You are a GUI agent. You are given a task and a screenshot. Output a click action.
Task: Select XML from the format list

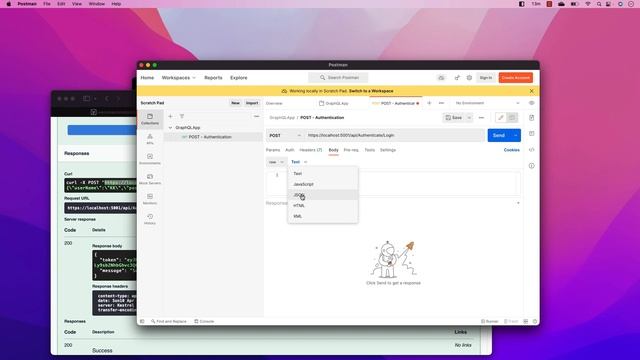pyautogui.click(x=323, y=216)
